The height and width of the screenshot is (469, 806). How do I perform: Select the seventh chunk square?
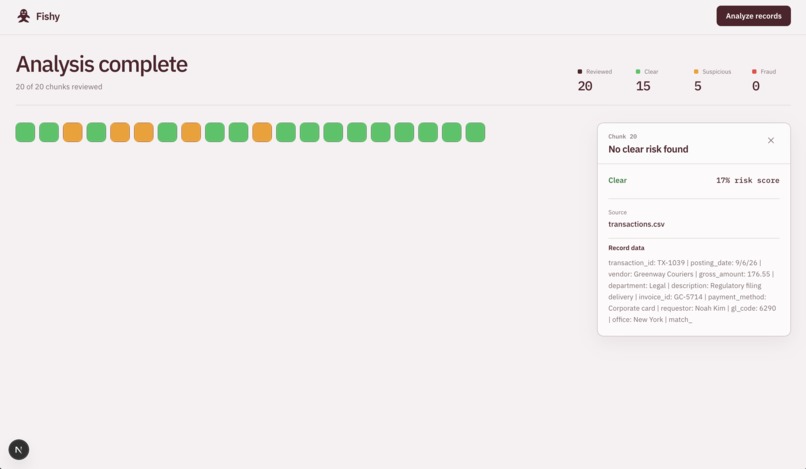pos(167,132)
